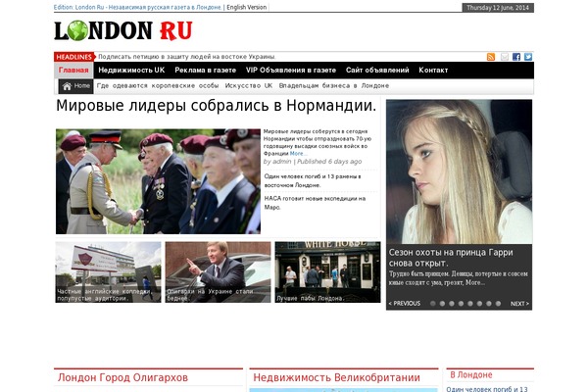The width and height of the screenshot is (588, 392).
Task: Click the Home house icon
Action: [x=67, y=86]
